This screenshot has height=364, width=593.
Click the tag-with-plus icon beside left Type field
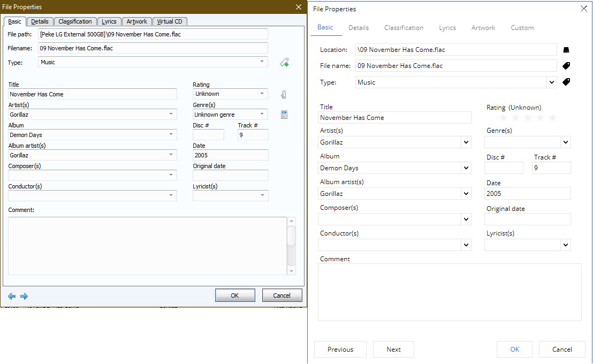pyautogui.click(x=284, y=63)
